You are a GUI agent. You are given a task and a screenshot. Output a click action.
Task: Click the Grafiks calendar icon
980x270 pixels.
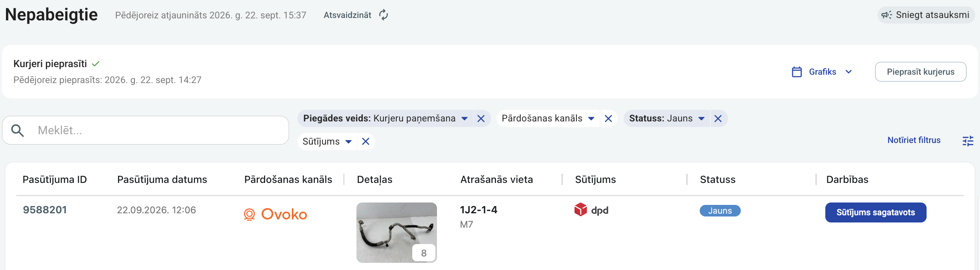click(797, 72)
